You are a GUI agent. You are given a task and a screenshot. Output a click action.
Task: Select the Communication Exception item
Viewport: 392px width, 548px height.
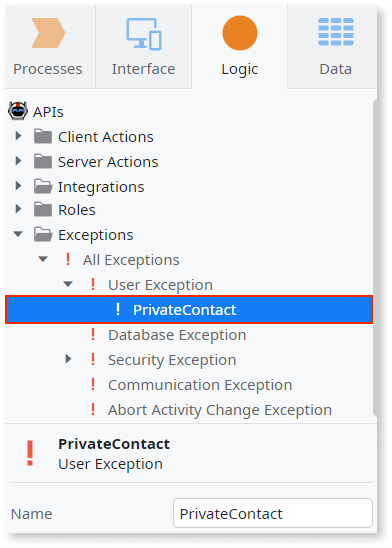(200, 385)
